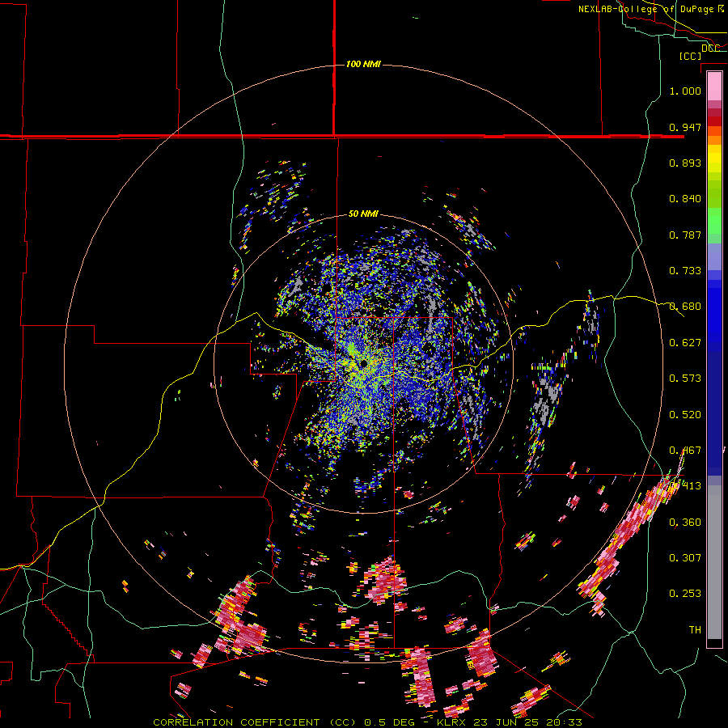
Task: Select the 0.947 legend value
Action: (x=685, y=127)
